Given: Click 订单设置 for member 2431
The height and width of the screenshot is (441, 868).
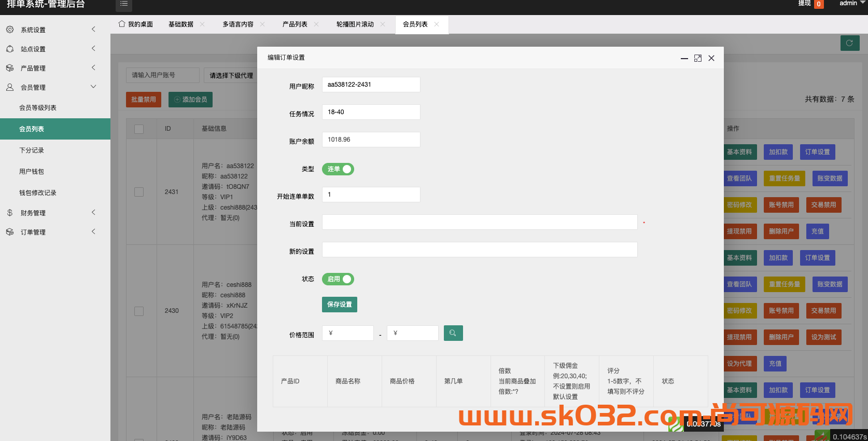Looking at the screenshot, I should (818, 152).
